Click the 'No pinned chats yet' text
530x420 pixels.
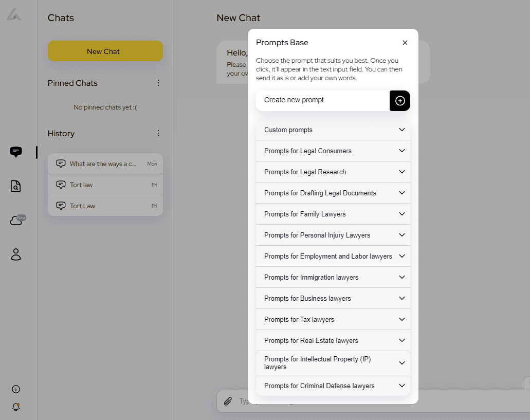pos(105,107)
